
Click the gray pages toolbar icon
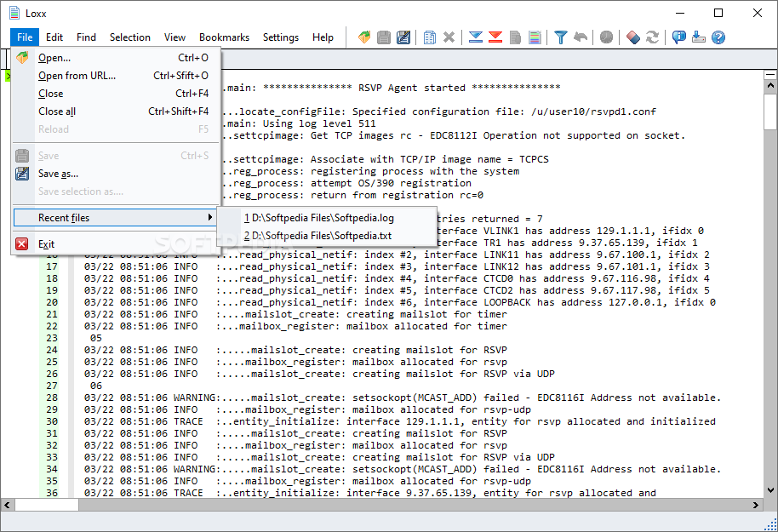tap(515, 37)
